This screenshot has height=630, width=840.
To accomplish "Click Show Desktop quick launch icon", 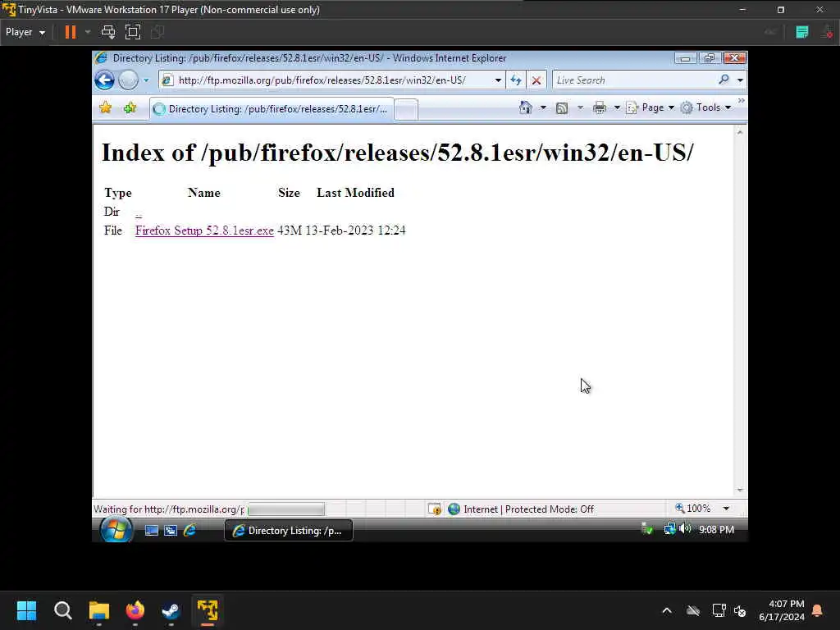I will [x=152, y=531].
